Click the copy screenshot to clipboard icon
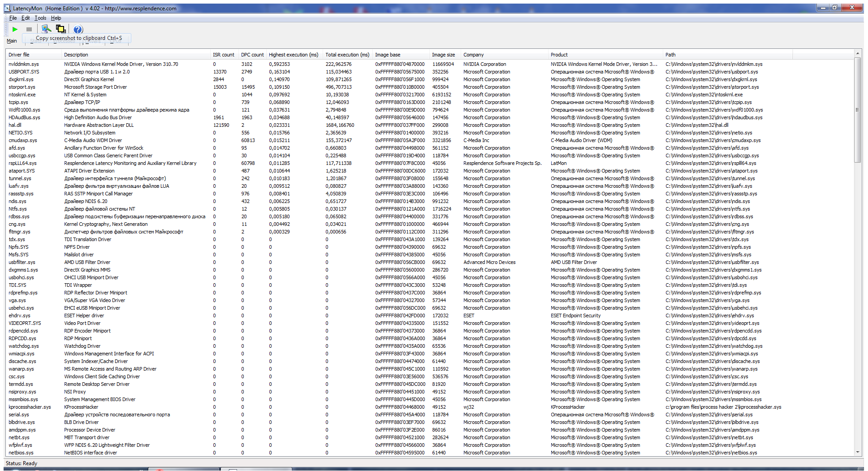868x471 pixels. pos(60,29)
